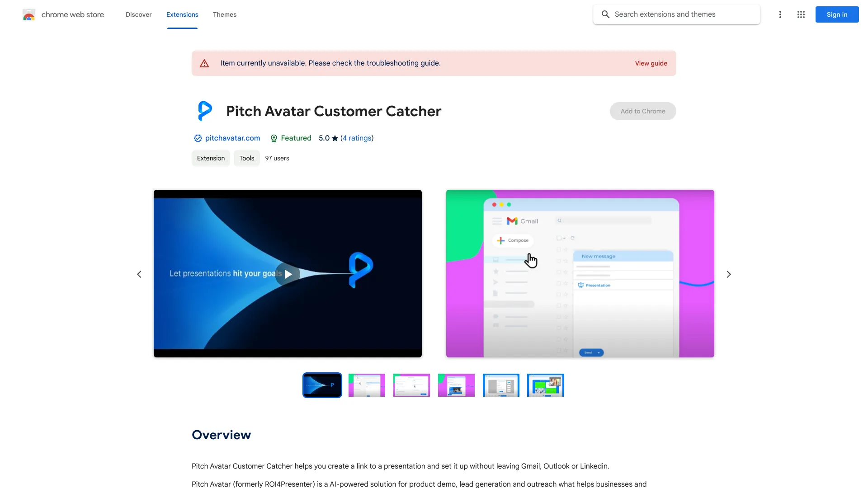Click the Themes tab
This screenshot has width=868, height=488.
(224, 14)
